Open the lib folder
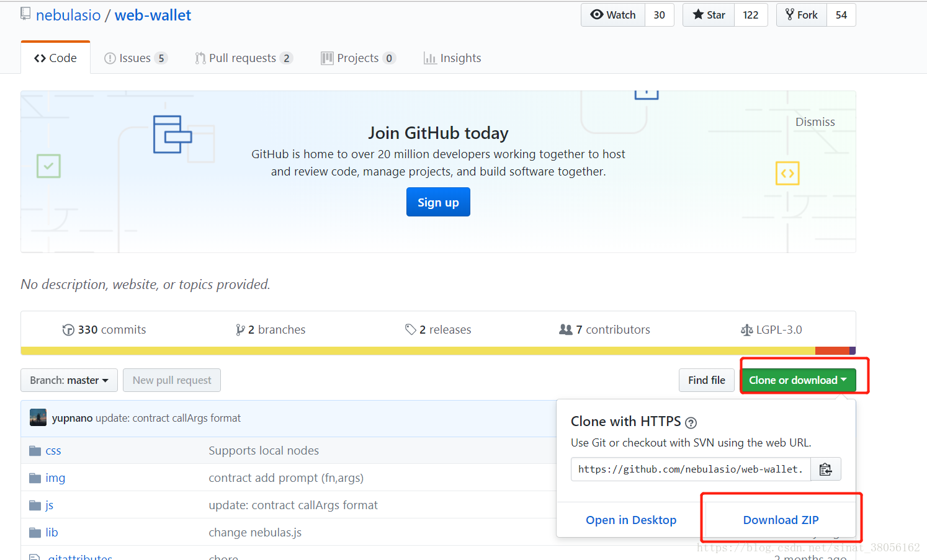This screenshot has height=560, width=927. coord(52,533)
